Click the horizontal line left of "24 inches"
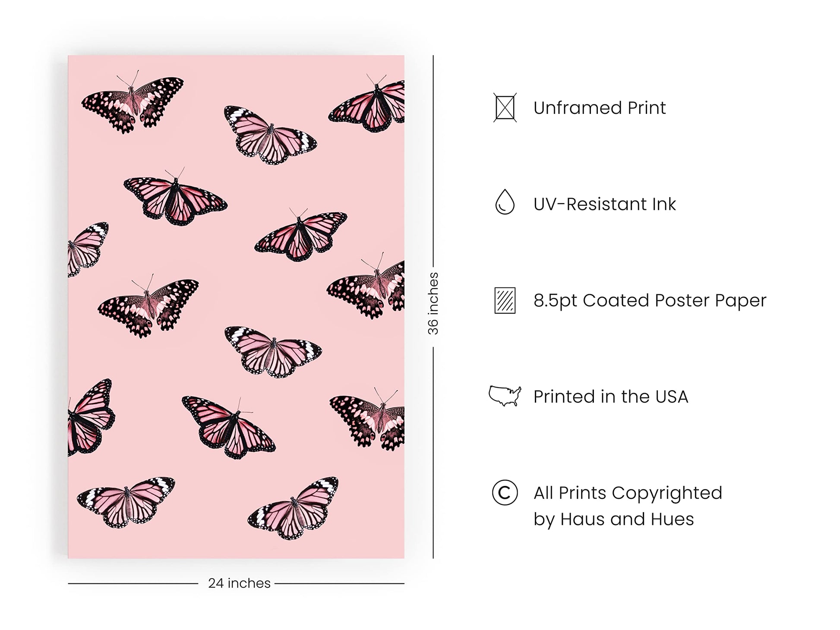The image size is (840, 630). point(133,584)
